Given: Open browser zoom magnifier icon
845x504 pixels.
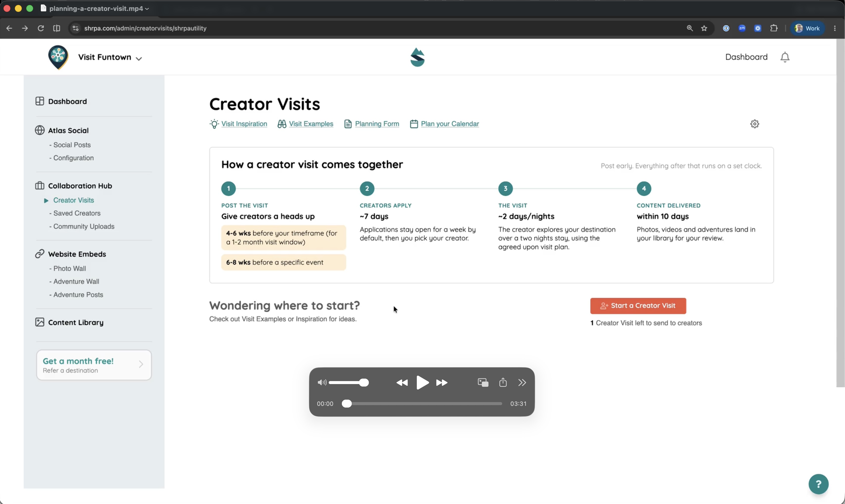Looking at the screenshot, I should click(689, 28).
